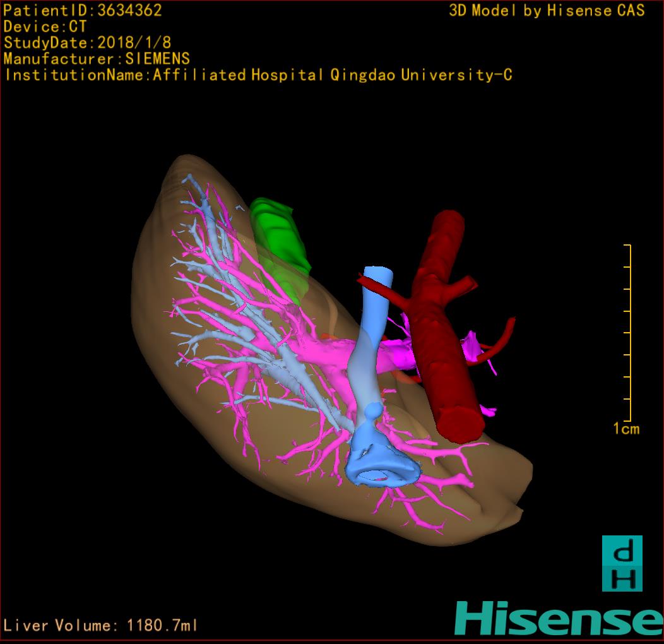The width and height of the screenshot is (664, 644).
Task: Click the dH square logo icon
Action: click(x=622, y=563)
